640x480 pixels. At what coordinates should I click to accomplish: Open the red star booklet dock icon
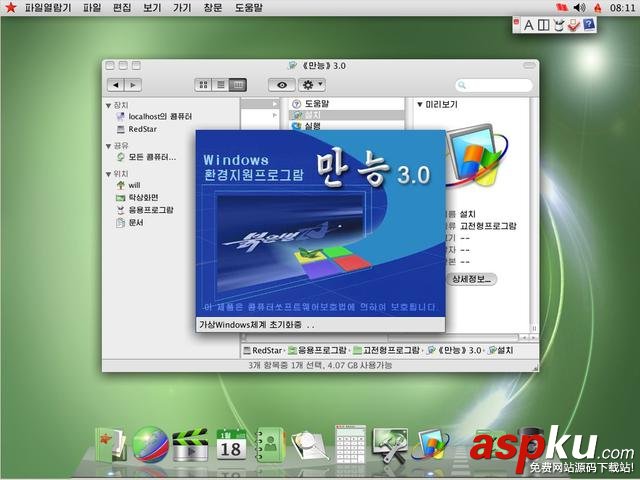point(110,444)
